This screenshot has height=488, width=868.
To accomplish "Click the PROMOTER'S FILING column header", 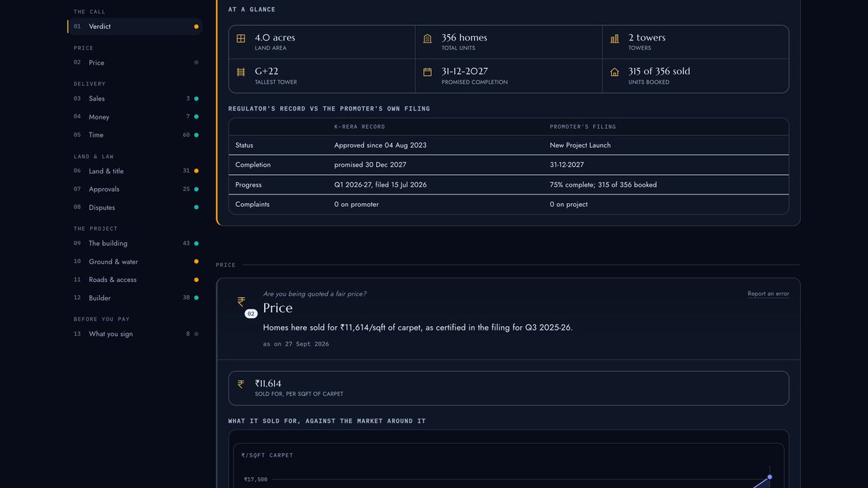I will tap(583, 127).
